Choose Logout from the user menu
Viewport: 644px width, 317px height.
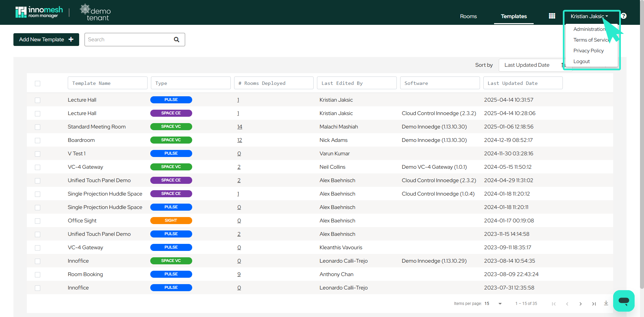581,61
